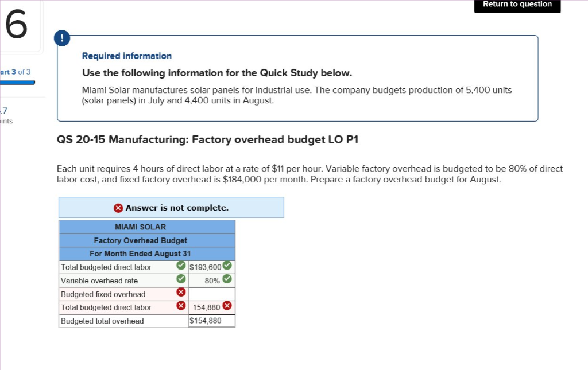Click the red X icon beside 'Answer is not complete'
Viewport: 588px width, 370px height.
coord(118,208)
